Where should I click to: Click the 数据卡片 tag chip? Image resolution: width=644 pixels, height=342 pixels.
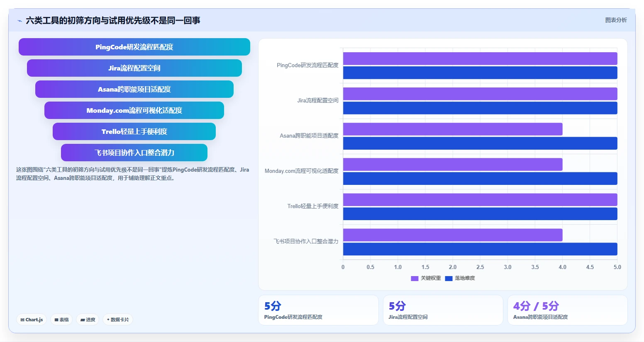[118, 320]
